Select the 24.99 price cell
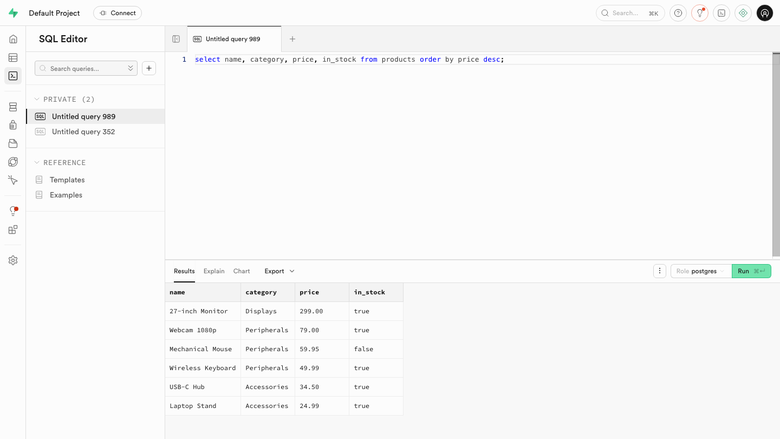 point(322,406)
